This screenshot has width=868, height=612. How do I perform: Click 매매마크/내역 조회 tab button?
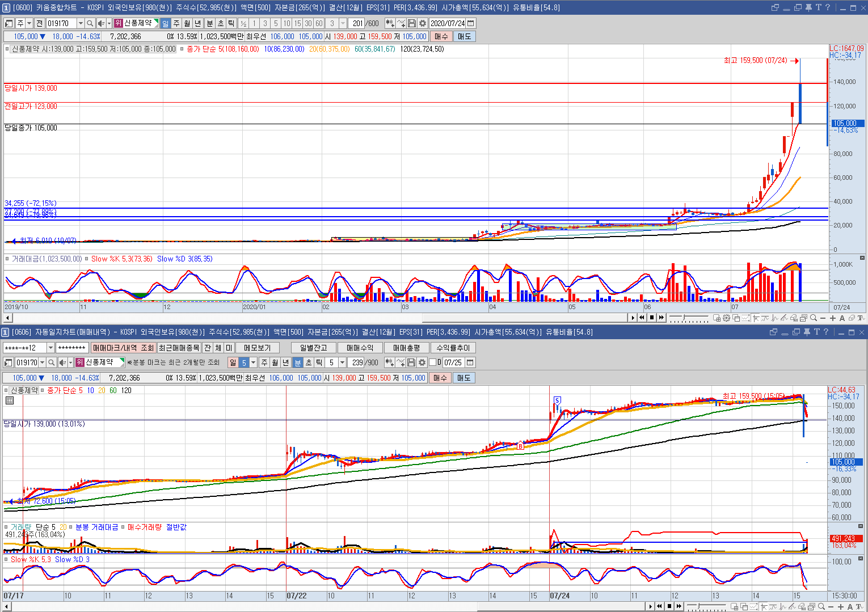pos(123,348)
